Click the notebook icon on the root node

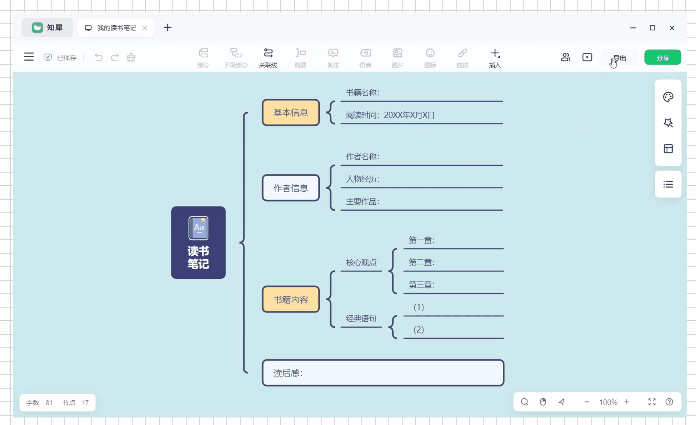[198, 228]
